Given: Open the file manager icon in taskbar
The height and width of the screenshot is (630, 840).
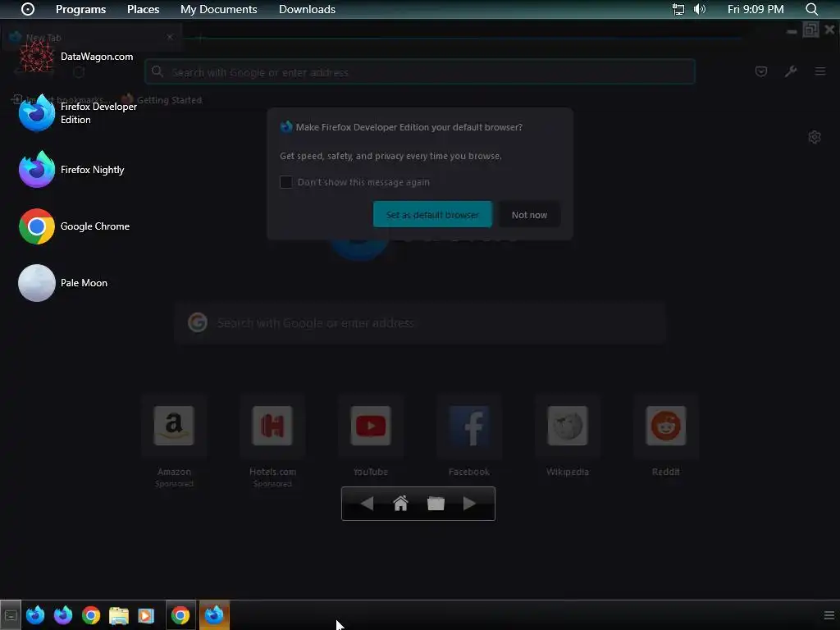Looking at the screenshot, I should pos(118,615).
